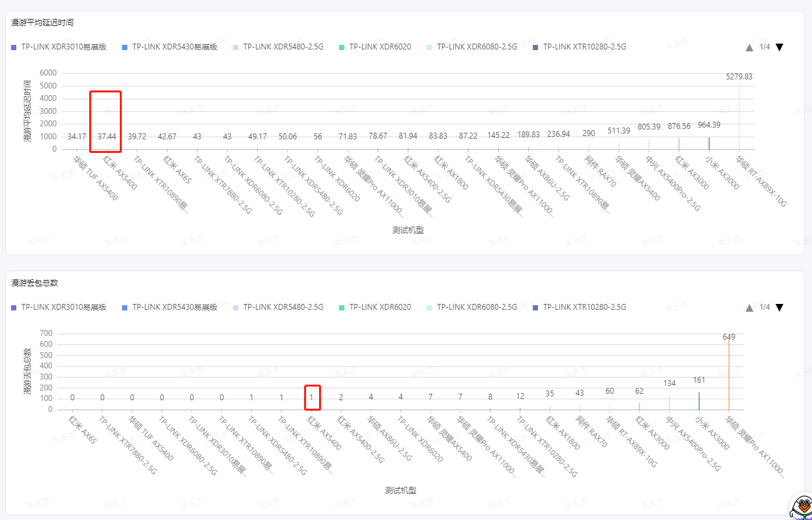Click 华硕 TUF AX5400 axis label in 漫游平均延迟时间 chart
This screenshot has width=812, height=520.
(96, 178)
